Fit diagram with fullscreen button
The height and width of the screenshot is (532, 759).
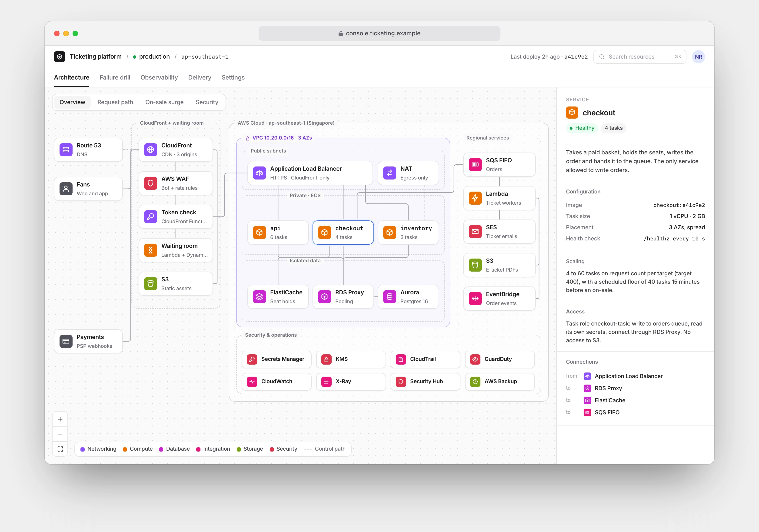(60, 449)
